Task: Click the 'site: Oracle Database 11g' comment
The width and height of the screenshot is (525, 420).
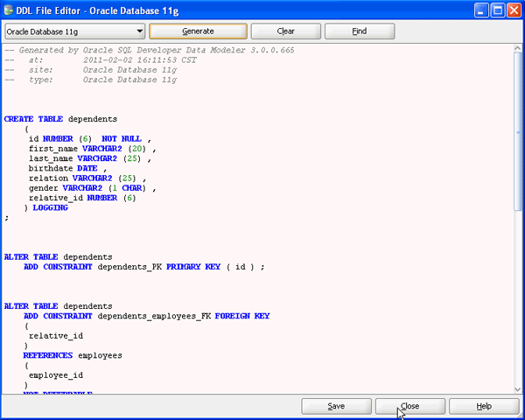Action: 90,70
